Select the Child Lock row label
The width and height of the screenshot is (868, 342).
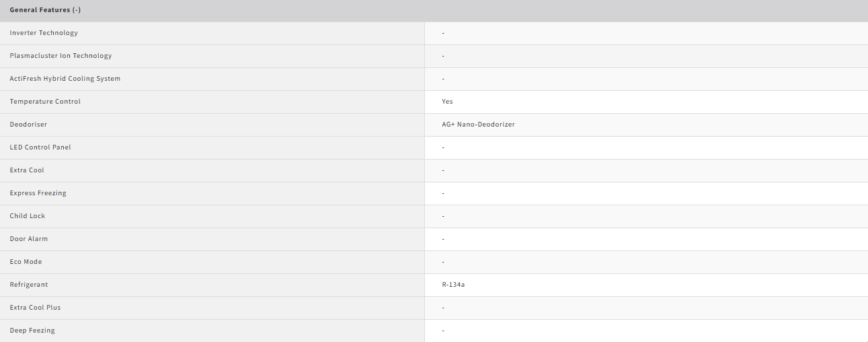[x=28, y=216]
